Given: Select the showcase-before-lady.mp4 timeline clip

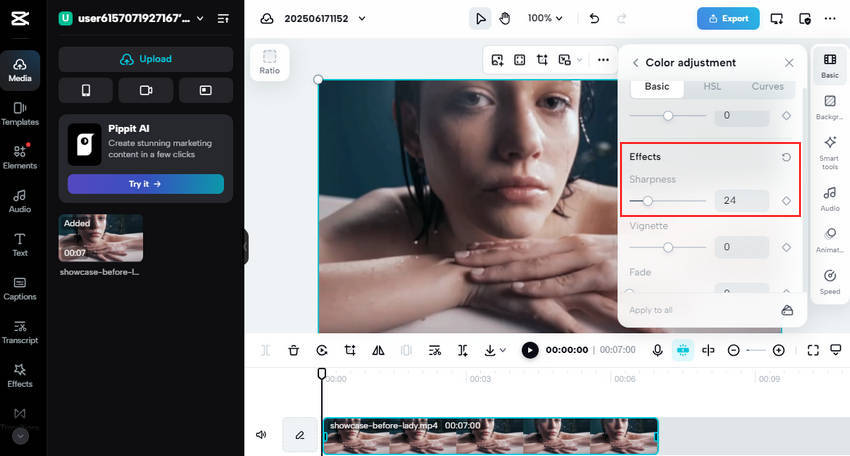Looking at the screenshot, I should [491, 436].
